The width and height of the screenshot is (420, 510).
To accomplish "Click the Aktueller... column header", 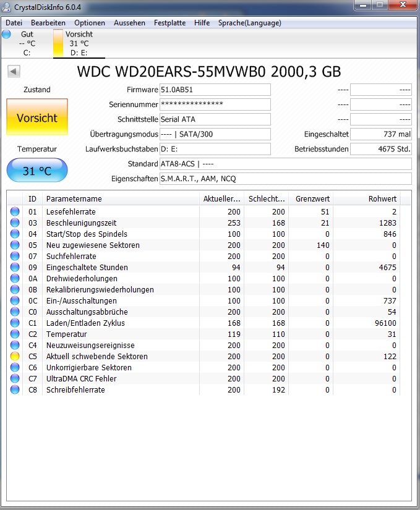I will pyautogui.click(x=221, y=198).
